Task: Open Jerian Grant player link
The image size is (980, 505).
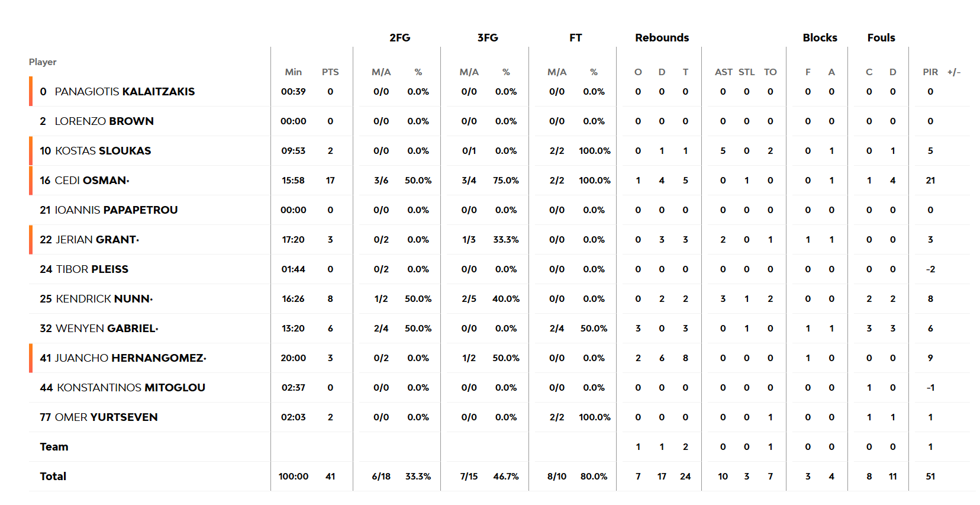Action: [x=96, y=240]
